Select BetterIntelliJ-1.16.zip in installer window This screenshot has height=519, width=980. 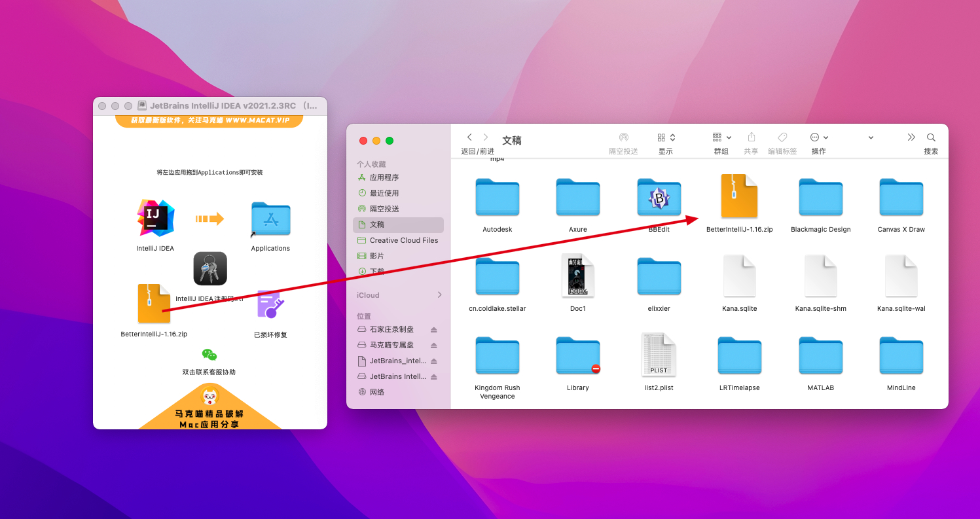(154, 304)
